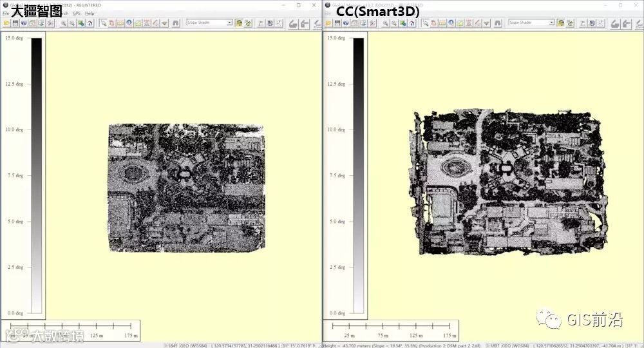644x348 pixels.
Task: Save workspace icon in CC(Smart3D) window
Action: pyautogui.click(x=337, y=23)
